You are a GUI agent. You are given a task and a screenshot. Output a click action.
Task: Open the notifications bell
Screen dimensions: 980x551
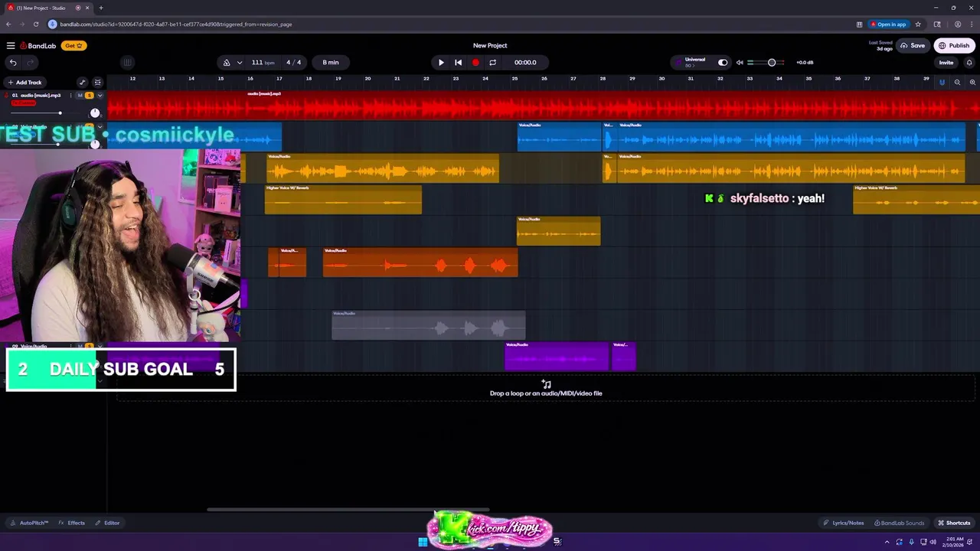[969, 63]
